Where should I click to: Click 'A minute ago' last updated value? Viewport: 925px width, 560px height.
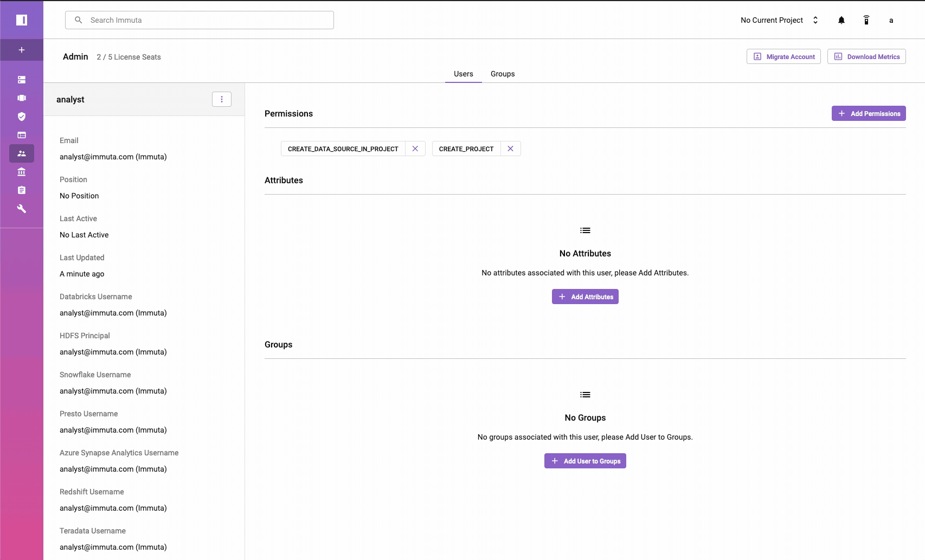pyautogui.click(x=82, y=274)
